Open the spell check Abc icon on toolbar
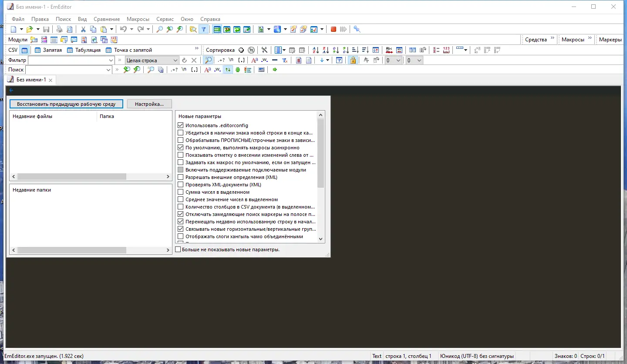This screenshot has height=364, width=627. (x=389, y=50)
